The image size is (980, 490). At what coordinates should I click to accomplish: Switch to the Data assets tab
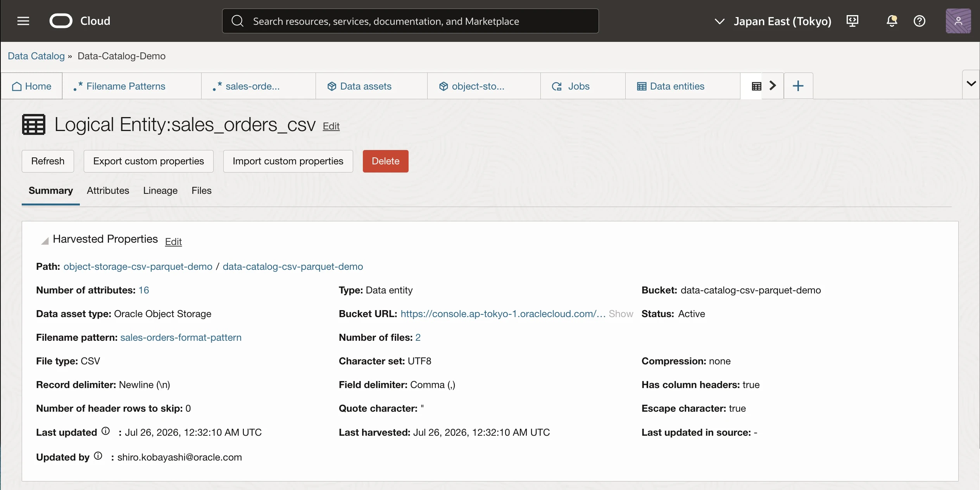pos(371,86)
